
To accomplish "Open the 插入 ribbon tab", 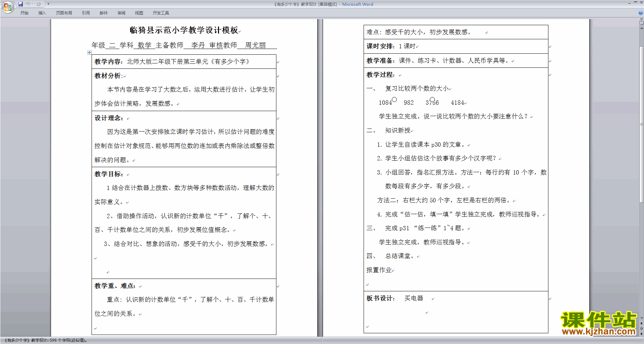I will click(x=42, y=13).
